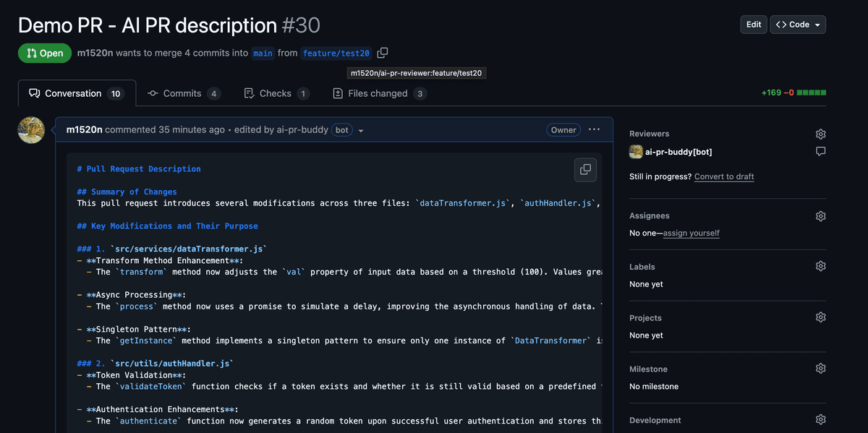Image resolution: width=868 pixels, height=433 pixels.
Task: Click the ai-pr-buddy review comment icon
Action: point(820,152)
